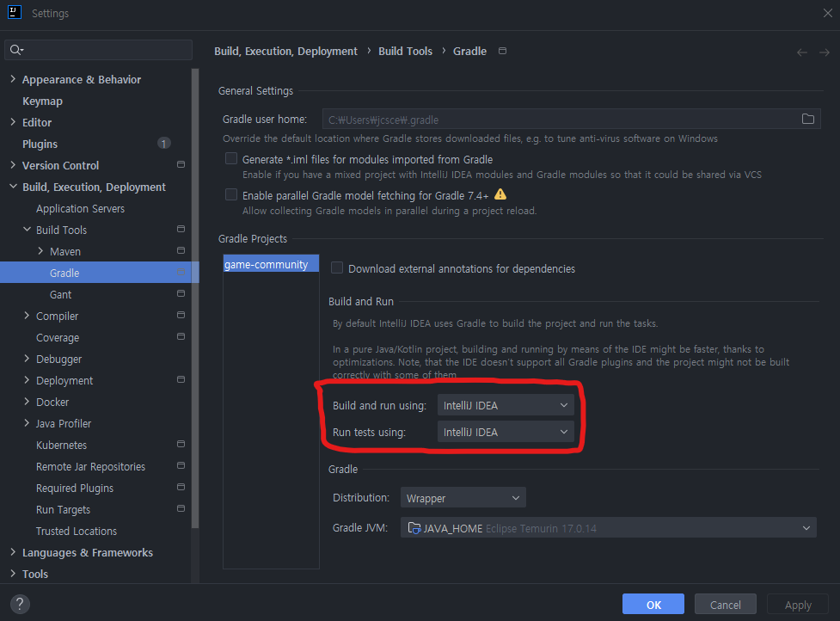The image size is (840, 621).
Task: Toggle Download external annotations for dependencies
Action: [x=337, y=267]
